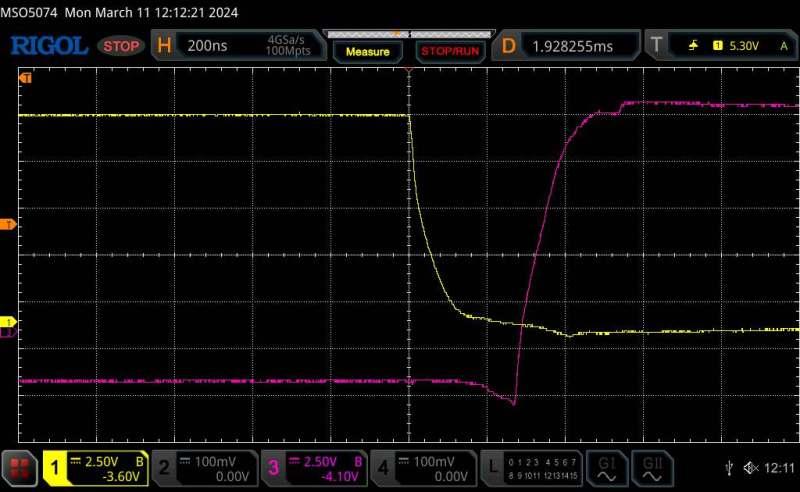This screenshot has height=492, width=800.
Task: Open the G1 waveform generator settings
Action: point(607,467)
